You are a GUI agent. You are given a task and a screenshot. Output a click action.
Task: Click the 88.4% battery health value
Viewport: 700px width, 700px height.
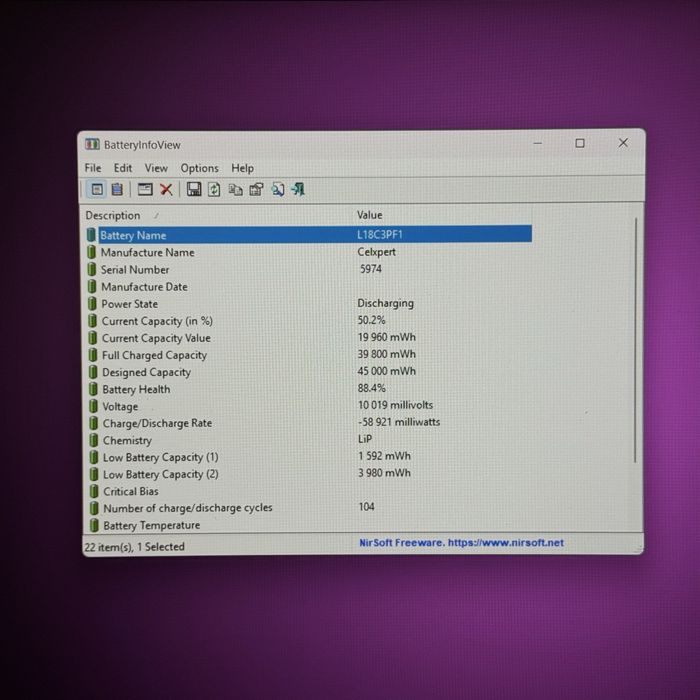pyautogui.click(x=371, y=388)
